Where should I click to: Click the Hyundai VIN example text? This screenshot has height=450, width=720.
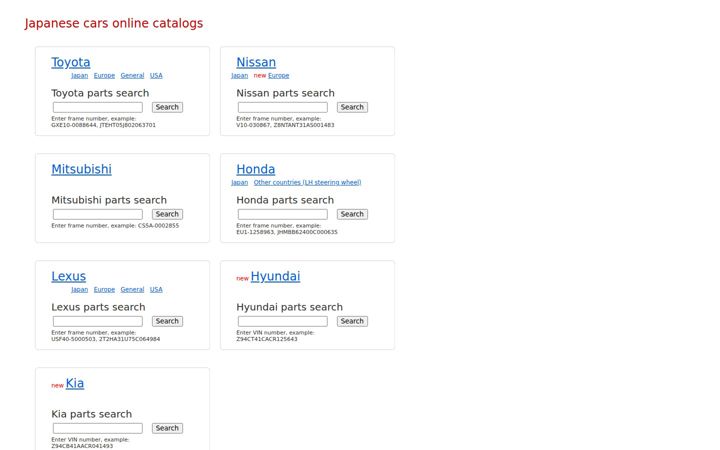coord(275,336)
